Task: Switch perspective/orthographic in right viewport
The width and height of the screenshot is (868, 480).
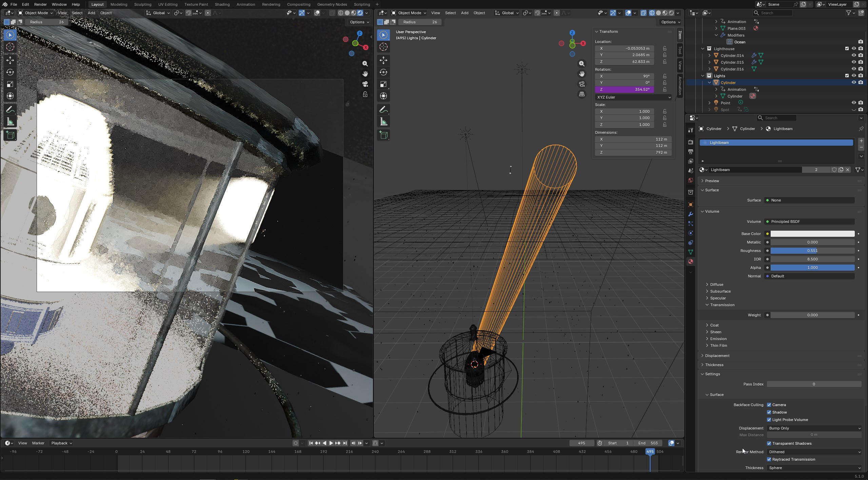Action: pyautogui.click(x=582, y=94)
